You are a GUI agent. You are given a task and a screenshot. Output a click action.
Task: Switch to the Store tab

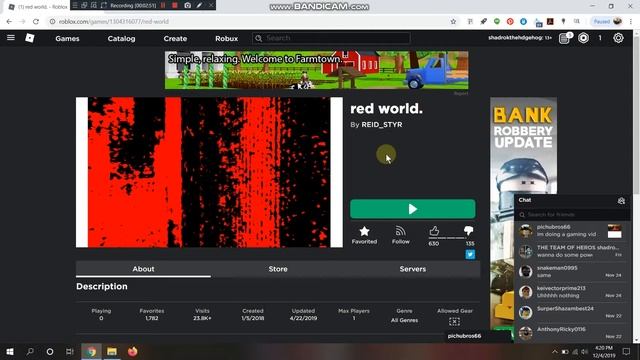click(278, 269)
